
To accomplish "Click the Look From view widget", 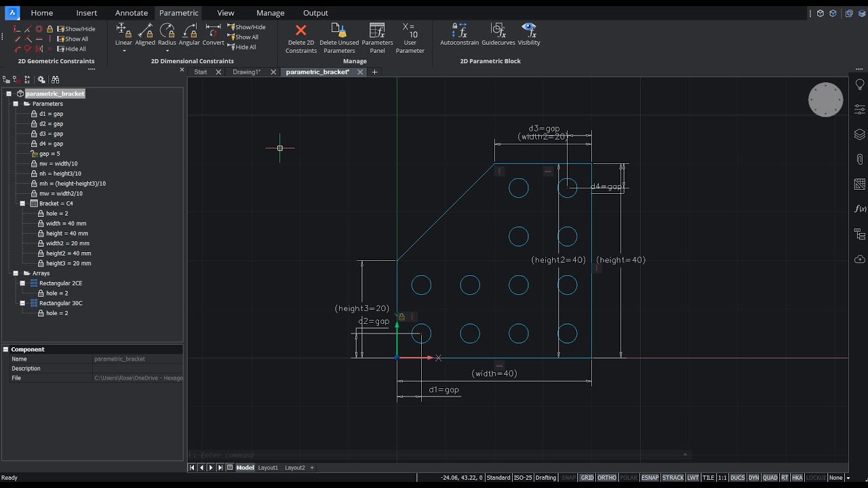I will 825,100.
